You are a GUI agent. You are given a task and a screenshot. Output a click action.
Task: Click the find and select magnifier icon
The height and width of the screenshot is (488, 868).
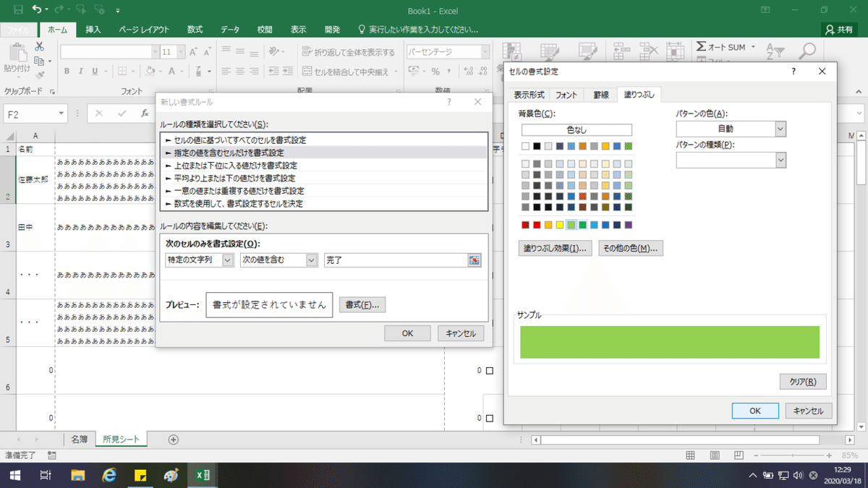pyautogui.click(x=807, y=51)
